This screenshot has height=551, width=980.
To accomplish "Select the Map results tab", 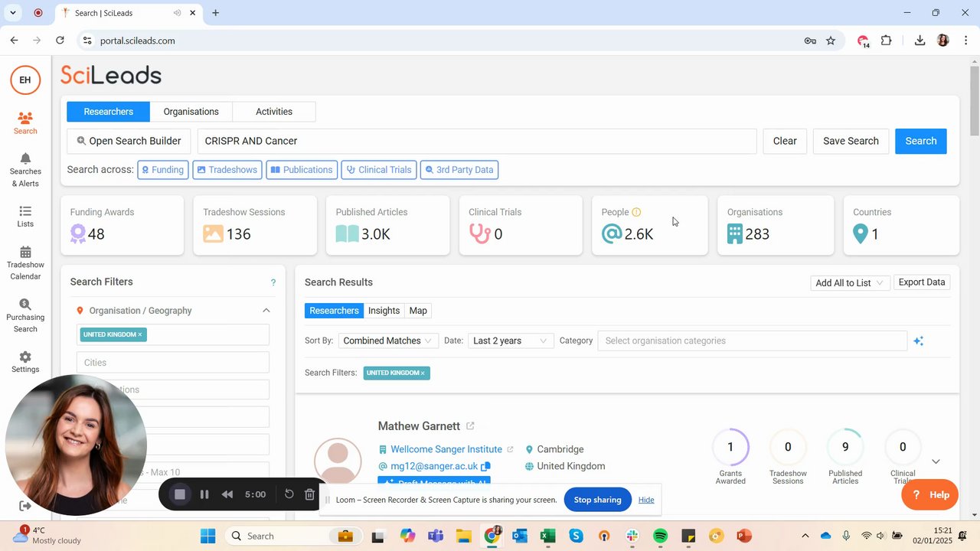I will click(418, 311).
